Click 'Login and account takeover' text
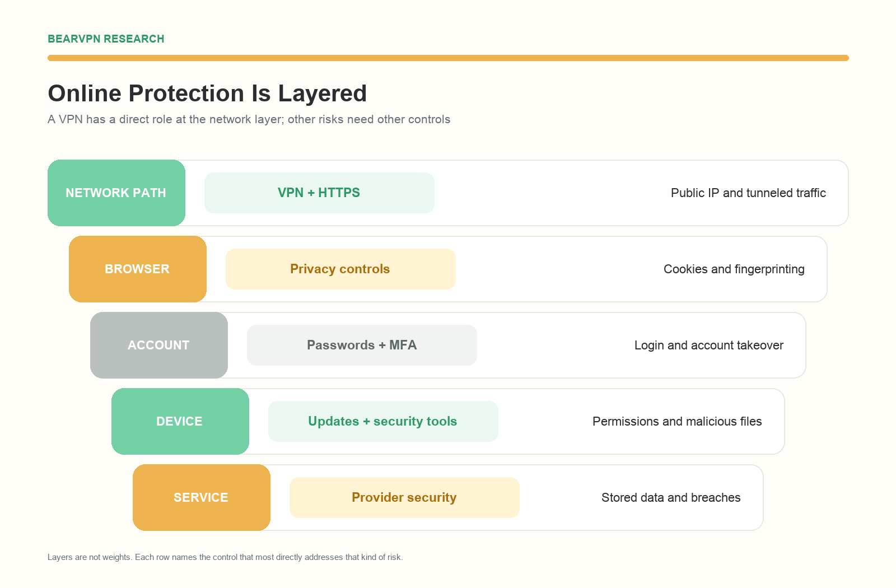 coord(708,345)
